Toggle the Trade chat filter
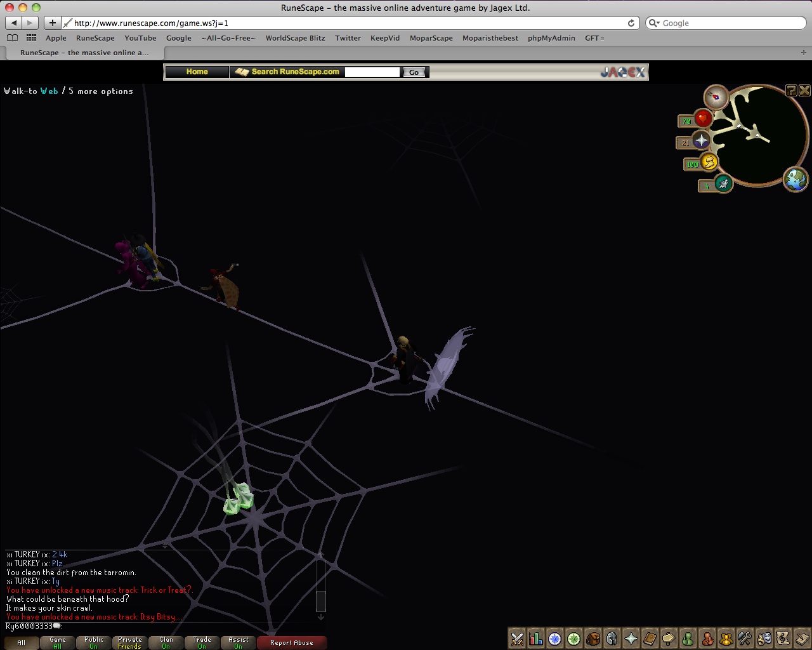This screenshot has width=812, height=650. tap(202, 642)
